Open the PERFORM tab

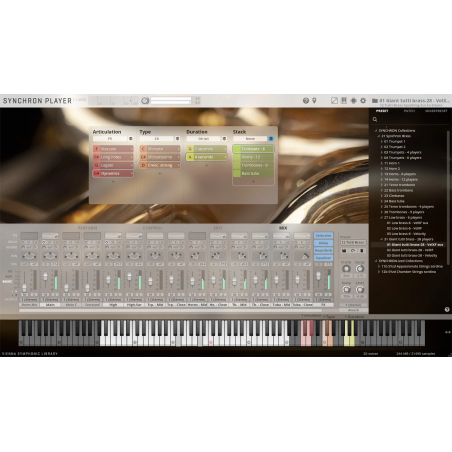pyautogui.click(x=88, y=228)
